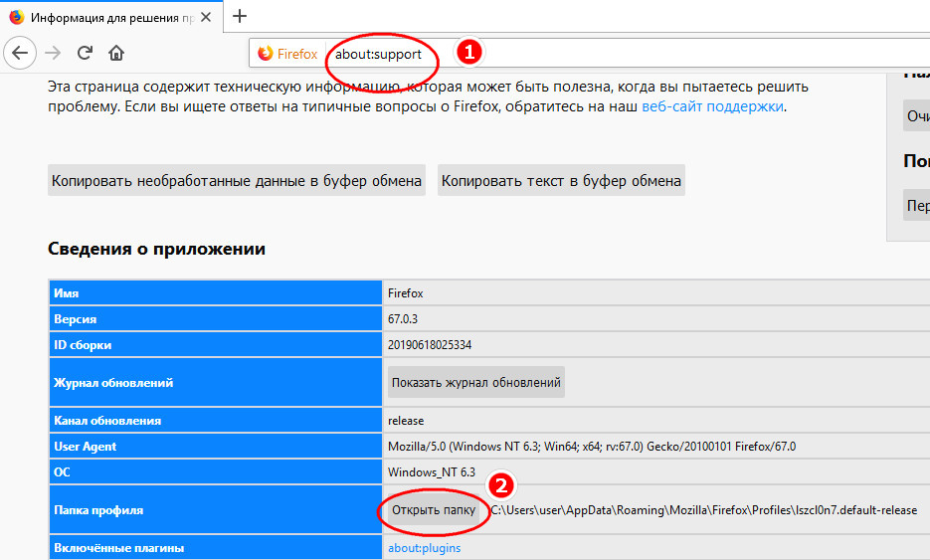Select the 'Сведения о приложении' heading

[156, 249]
